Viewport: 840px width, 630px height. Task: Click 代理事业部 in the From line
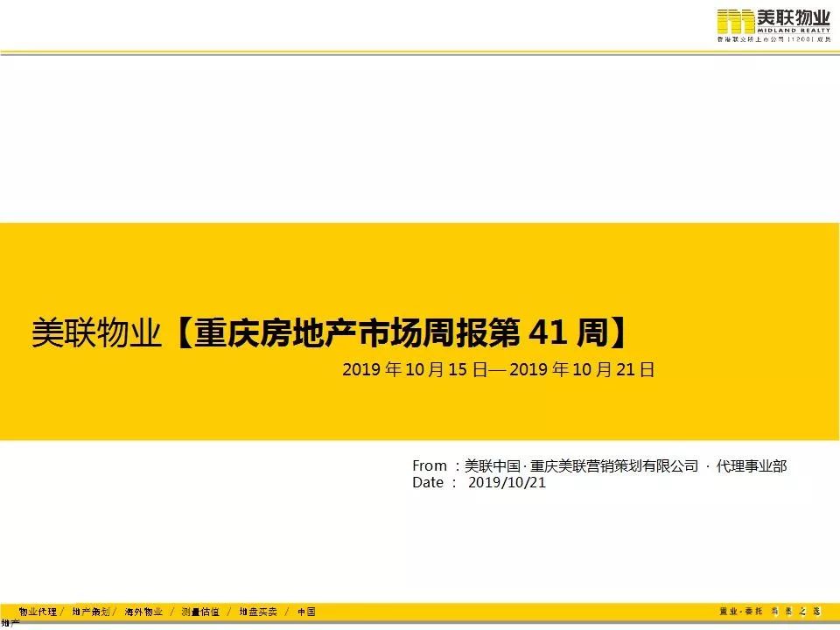coord(751,465)
